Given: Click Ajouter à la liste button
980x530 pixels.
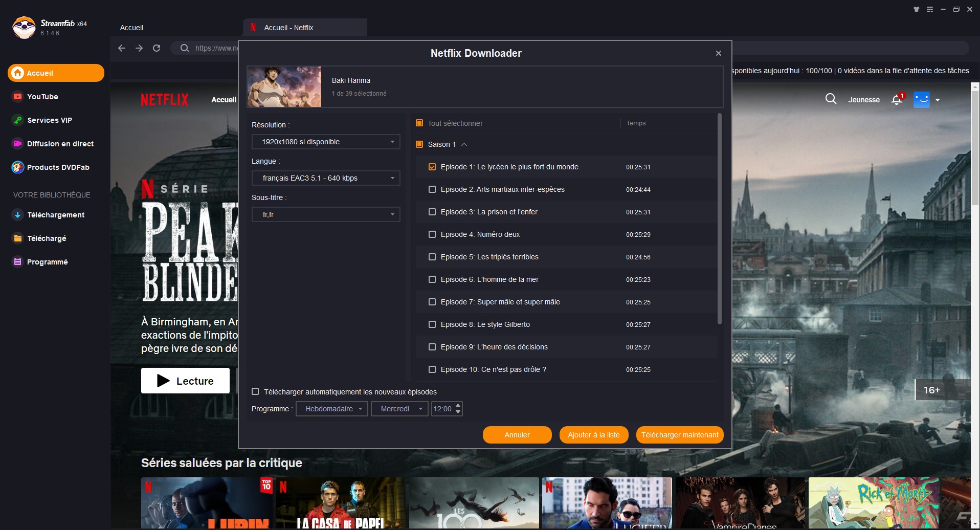Looking at the screenshot, I should pyautogui.click(x=594, y=435).
